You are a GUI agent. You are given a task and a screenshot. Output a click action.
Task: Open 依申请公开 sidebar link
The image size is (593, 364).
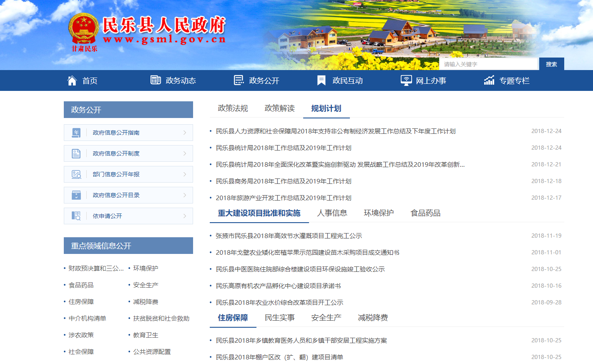point(107,216)
